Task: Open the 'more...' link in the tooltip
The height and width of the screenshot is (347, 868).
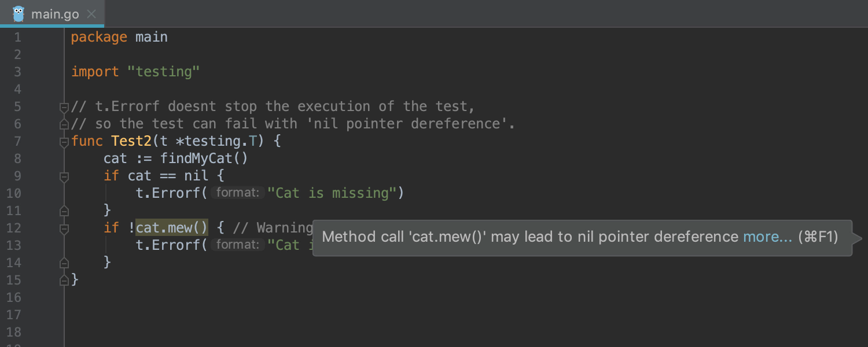Action: click(x=767, y=237)
